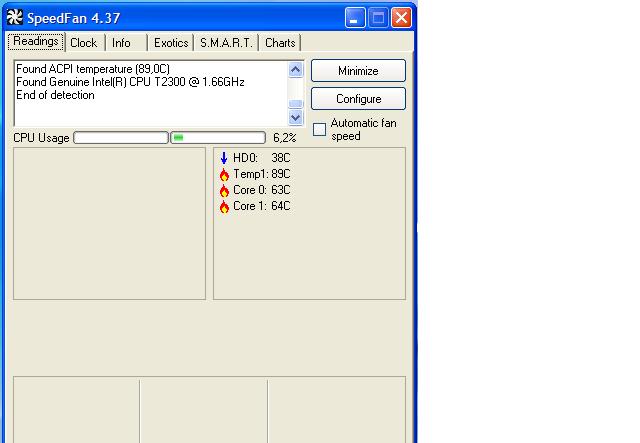The height and width of the screenshot is (443, 640).
Task: Click the Temp1: 89C reading
Action: [x=262, y=174]
